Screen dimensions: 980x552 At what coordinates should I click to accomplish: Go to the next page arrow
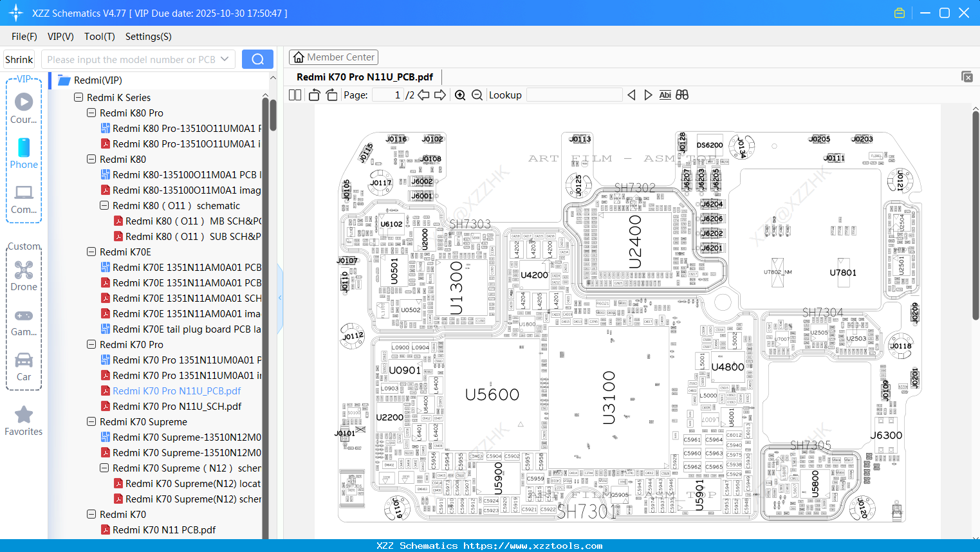440,95
